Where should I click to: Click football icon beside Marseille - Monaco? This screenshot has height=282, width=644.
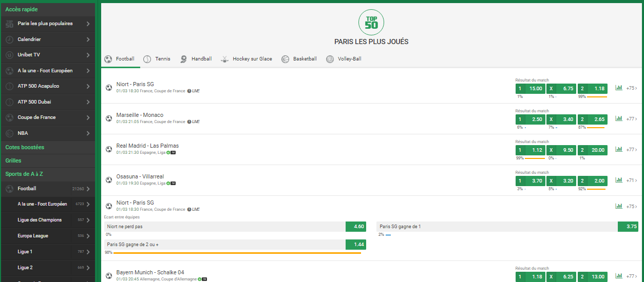click(109, 118)
